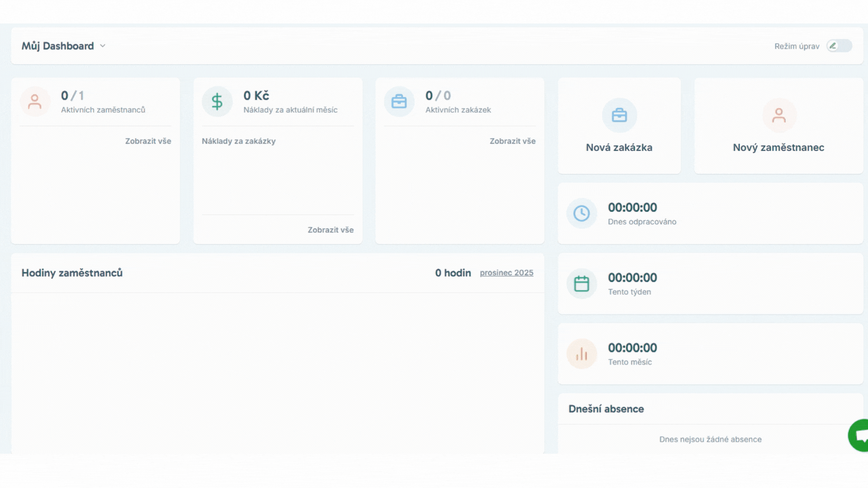Open the Můj Dashboard title menu
Viewport: 868px width, 488px height.
58,46
